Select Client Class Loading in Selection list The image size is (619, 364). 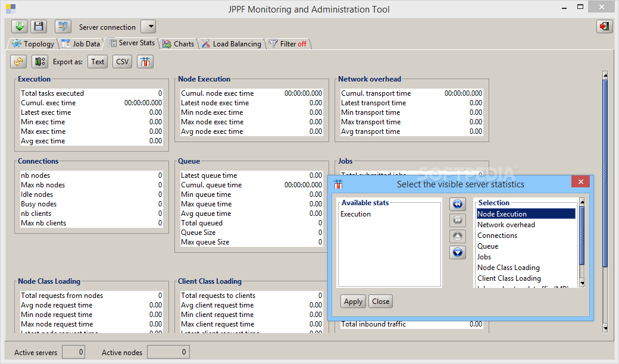click(x=526, y=278)
